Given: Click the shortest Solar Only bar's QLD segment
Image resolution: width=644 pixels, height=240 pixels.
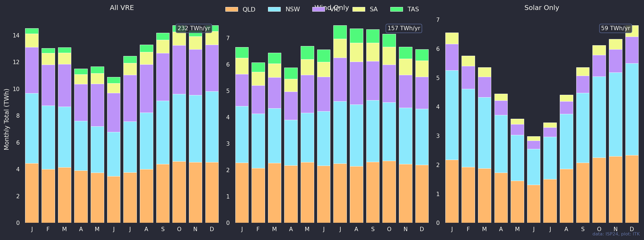Looking at the screenshot, I should point(534,204).
